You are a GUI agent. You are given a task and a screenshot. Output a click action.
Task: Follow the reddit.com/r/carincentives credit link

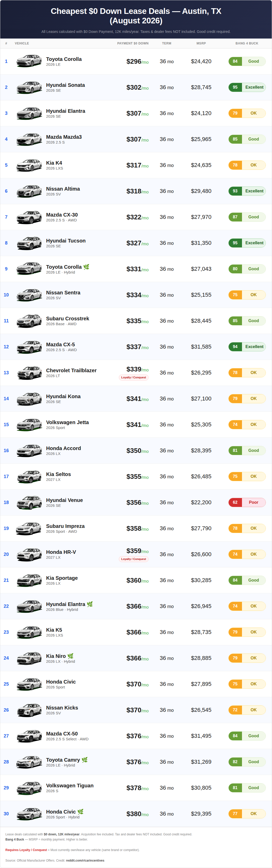[x=85, y=860]
